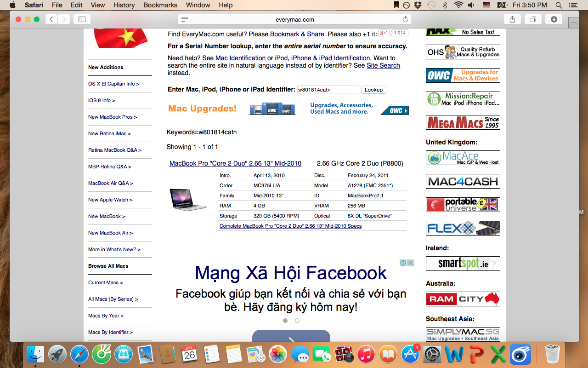Click the Safari back navigation arrow
The image size is (588, 368).
coord(51,19)
